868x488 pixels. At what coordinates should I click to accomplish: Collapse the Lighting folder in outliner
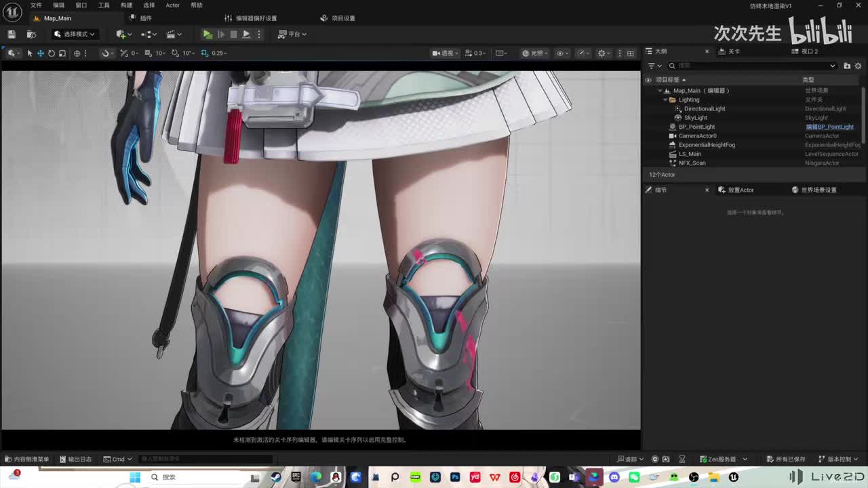pyautogui.click(x=665, y=100)
